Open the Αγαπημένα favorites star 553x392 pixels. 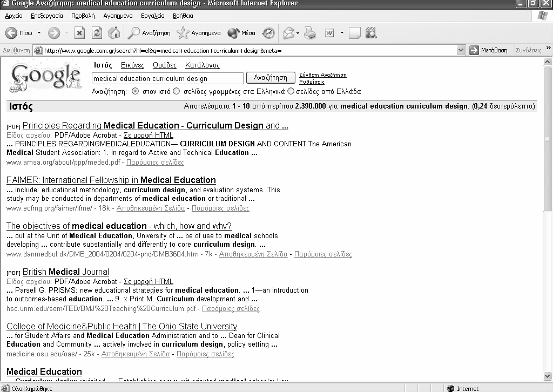tap(199, 33)
